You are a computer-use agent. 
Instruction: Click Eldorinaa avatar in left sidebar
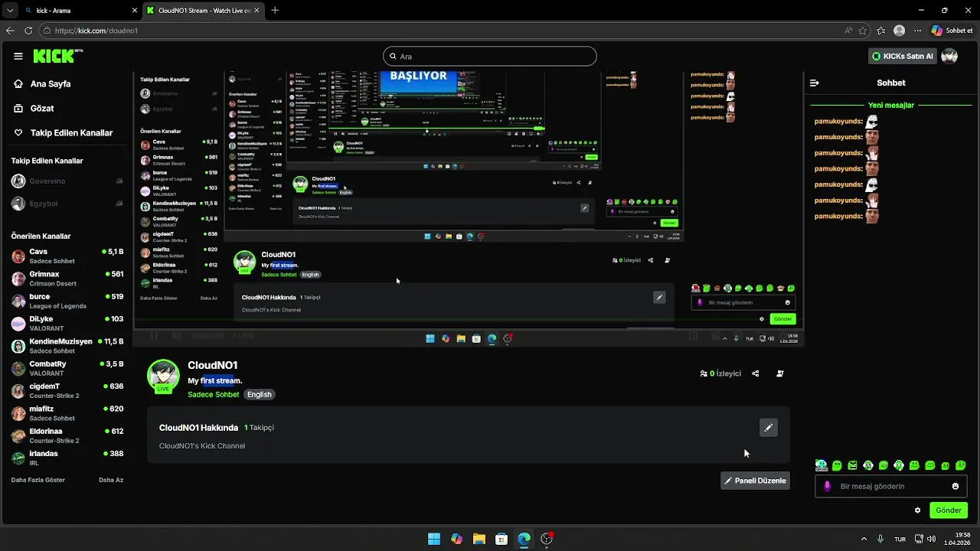pos(18,435)
